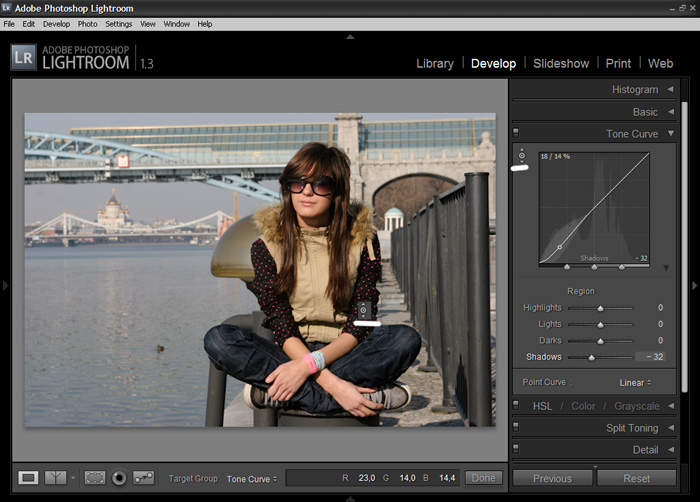Screen dimensions: 700x502
Task: Click the Shadows value field showing -32
Action: click(x=652, y=357)
